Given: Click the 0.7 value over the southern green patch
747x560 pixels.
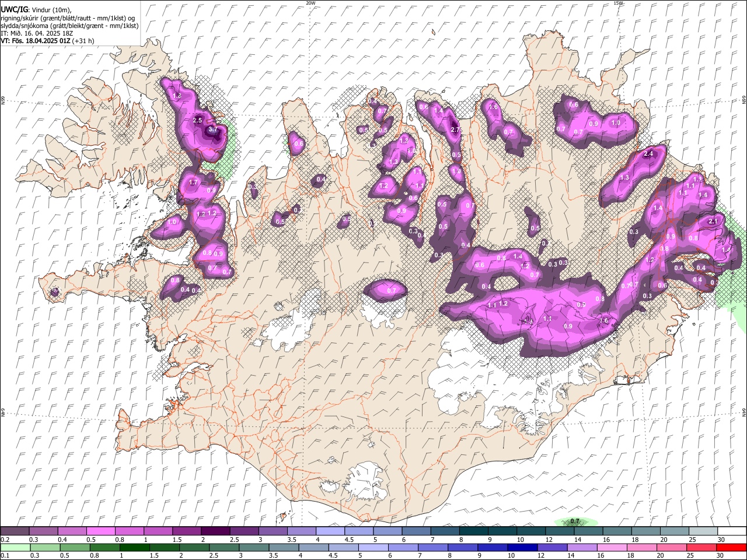Looking at the screenshot, I should (x=575, y=521).
